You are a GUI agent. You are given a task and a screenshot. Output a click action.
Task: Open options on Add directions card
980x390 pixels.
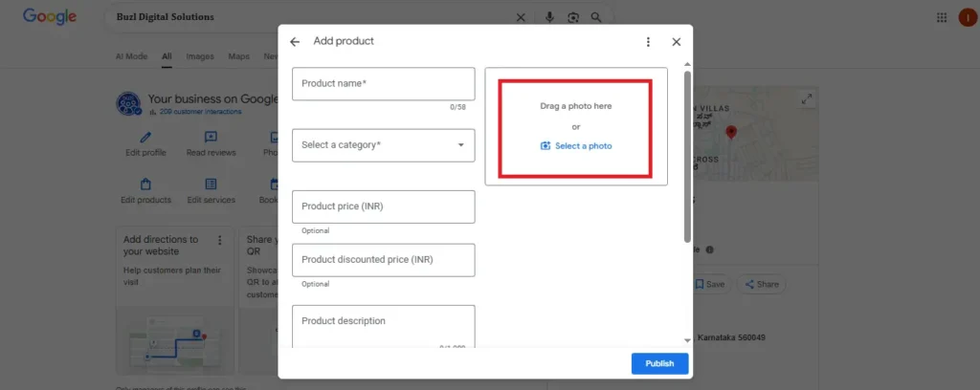[x=219, y=240]
